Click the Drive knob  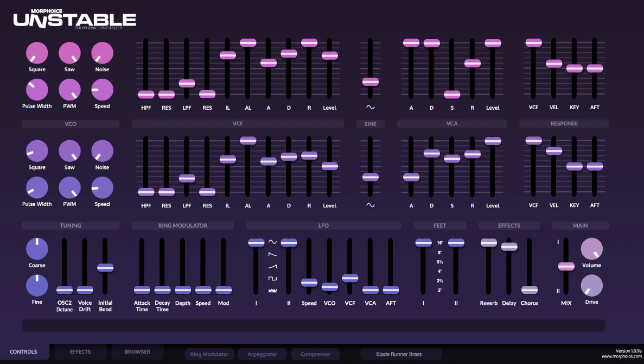[x=591, y=285]
